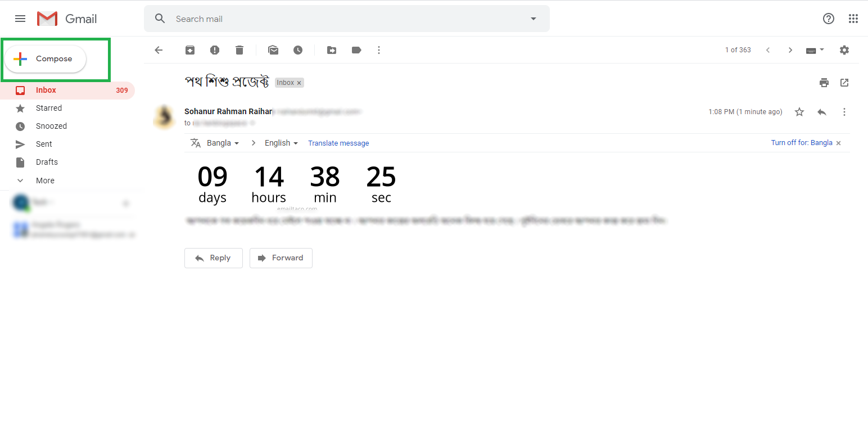Open input tools keyboard dropdown
Screen dimensions: 868x424
815,50
